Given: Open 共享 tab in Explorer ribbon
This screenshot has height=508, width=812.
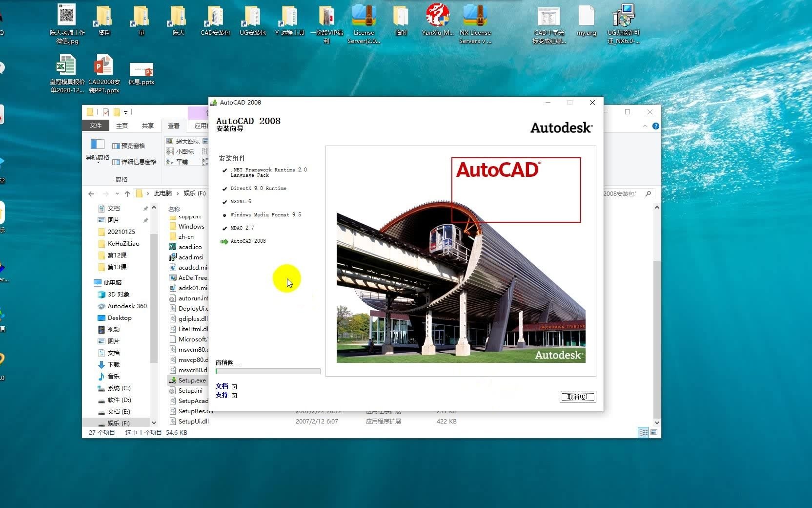Looking at the screenshot, I should coord(148,126).
